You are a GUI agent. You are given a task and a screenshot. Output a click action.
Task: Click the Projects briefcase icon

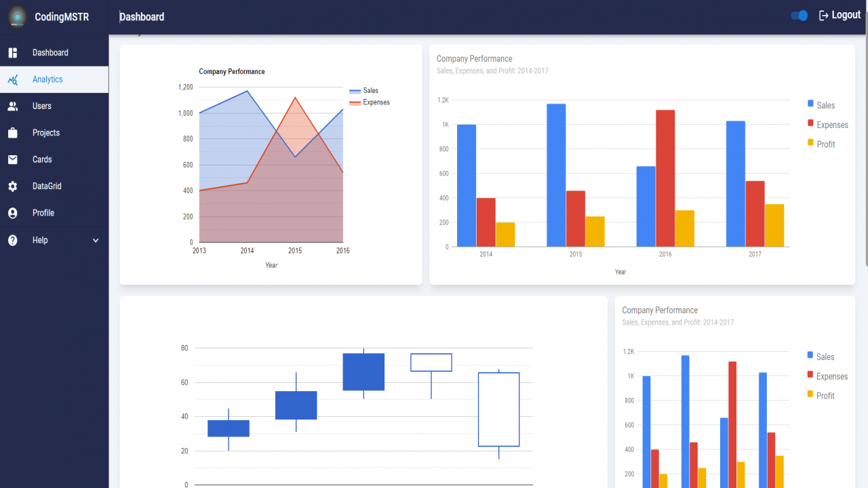point(13,133)
